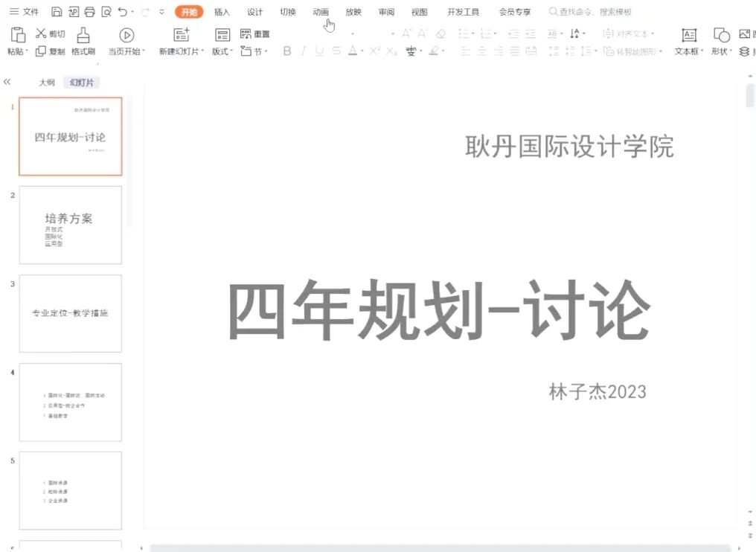This screenshot has height=552, width=756.
Task: Toggle italic formatting
Action: click(303, 51)
